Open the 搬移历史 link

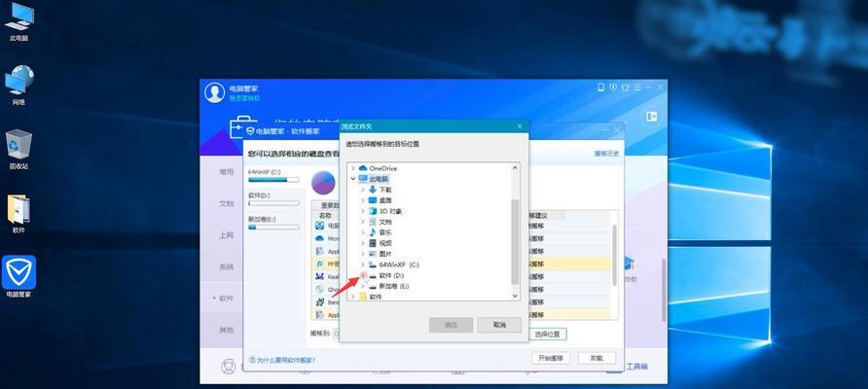tap(607, 154)
